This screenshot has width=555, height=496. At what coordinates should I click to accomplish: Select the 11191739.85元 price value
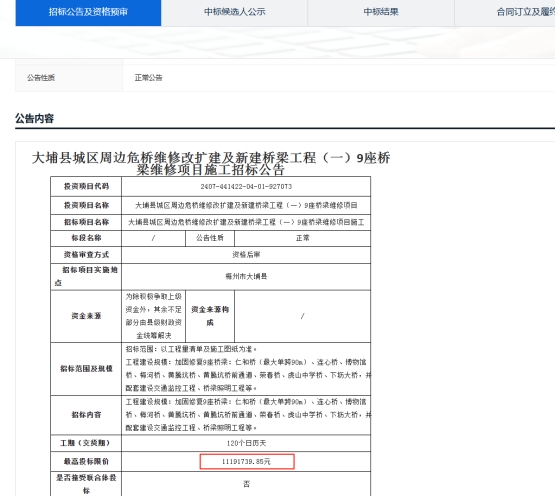click(246, 462)
